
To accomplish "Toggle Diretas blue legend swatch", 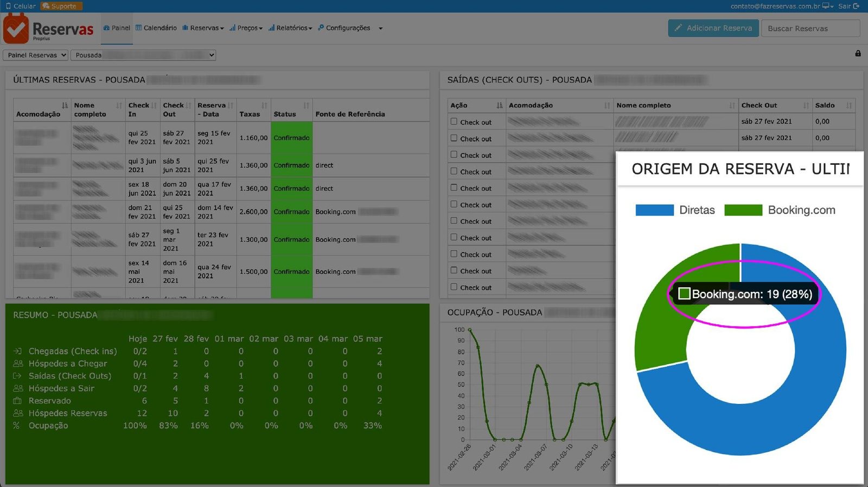I will click(x=654, y=210).
